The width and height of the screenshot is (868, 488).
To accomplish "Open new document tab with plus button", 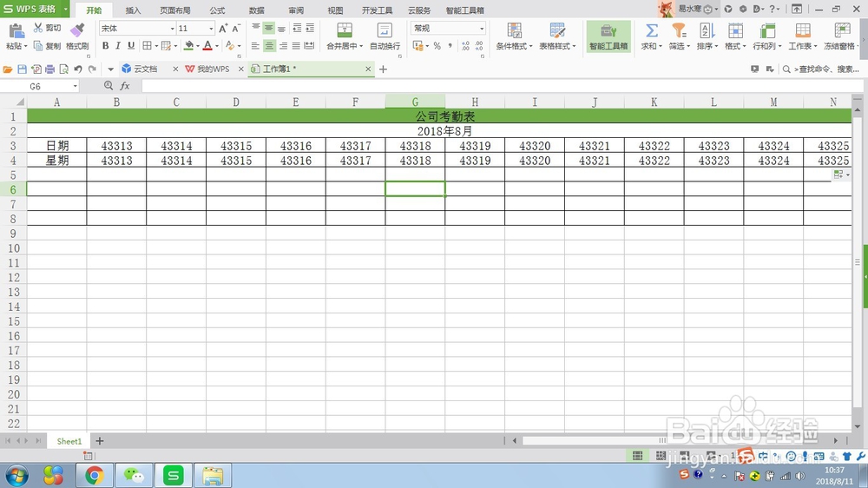I will click(383, 69).
